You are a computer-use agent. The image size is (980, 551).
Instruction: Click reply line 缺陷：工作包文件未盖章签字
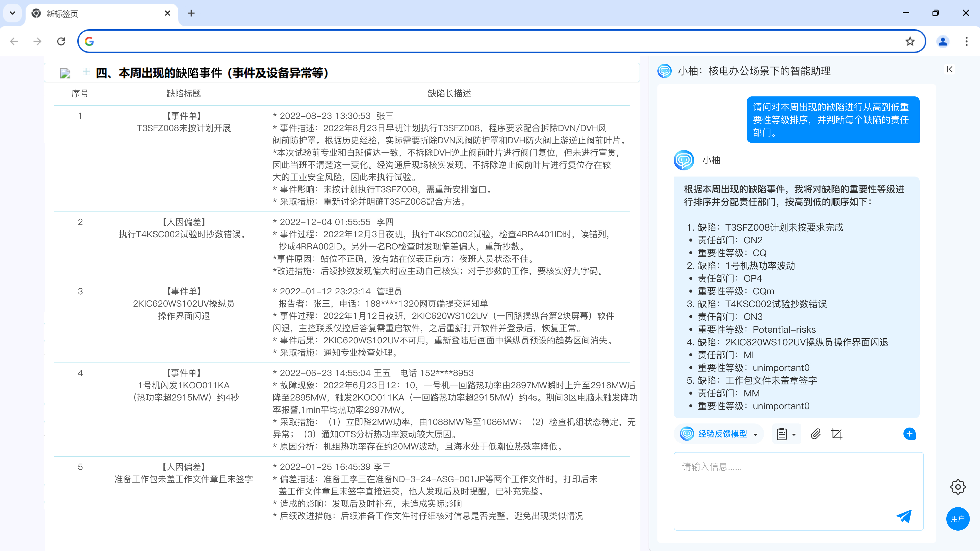click(x=757, y=381)
